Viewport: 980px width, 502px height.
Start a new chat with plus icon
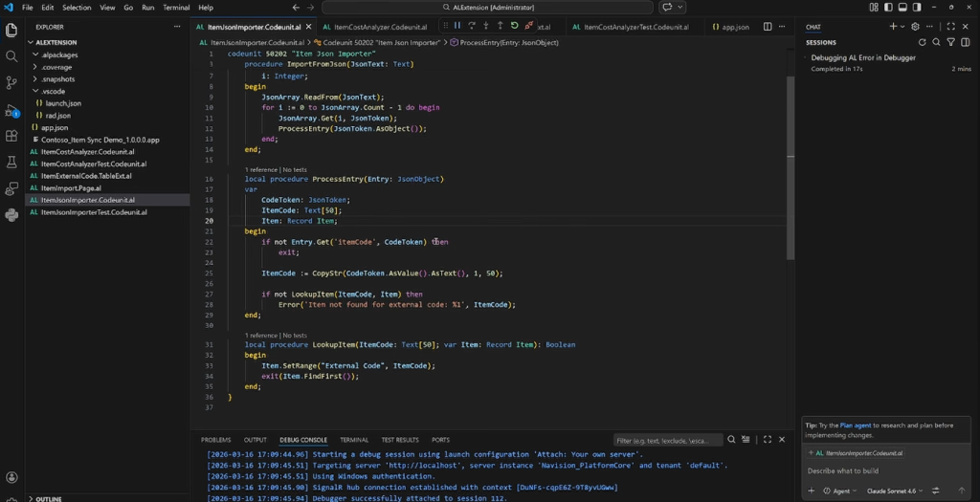coord(893,26)
